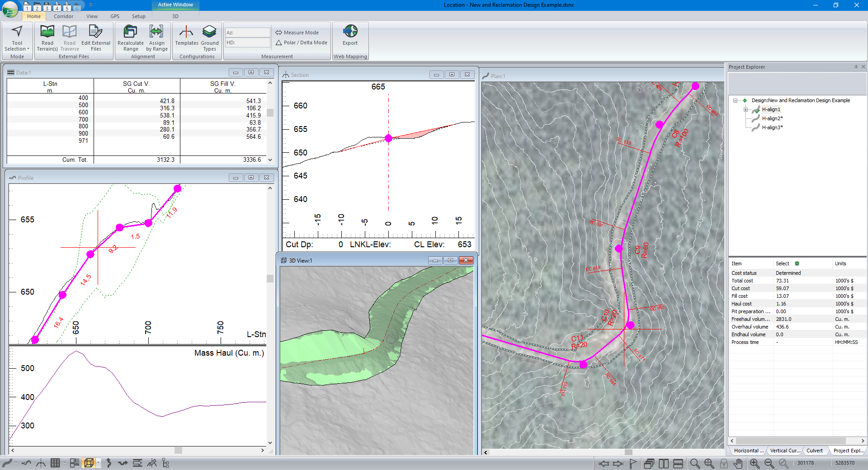Image resolution: width=868 pixels, height=470 pixels.
Task: Open the Vertical Curves tab at bottom right
Action: [785, 451]
